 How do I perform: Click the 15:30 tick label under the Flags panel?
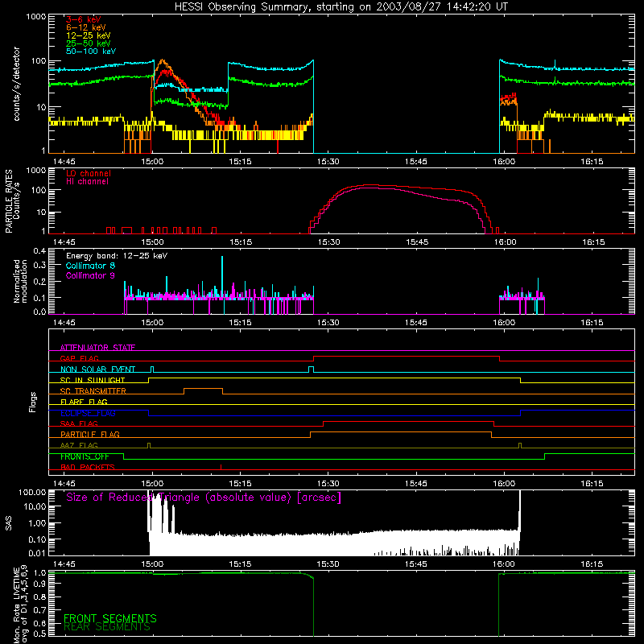click(328, 484)
